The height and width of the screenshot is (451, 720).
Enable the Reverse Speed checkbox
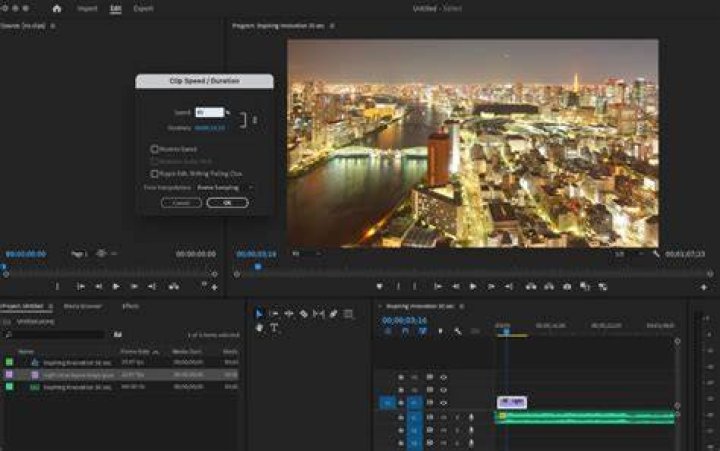point(154,149)
